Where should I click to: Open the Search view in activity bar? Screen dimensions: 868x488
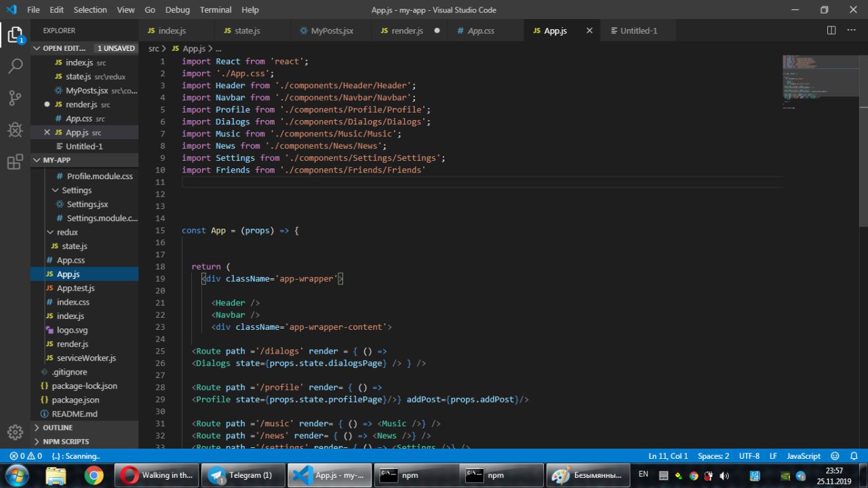[15, 67]
